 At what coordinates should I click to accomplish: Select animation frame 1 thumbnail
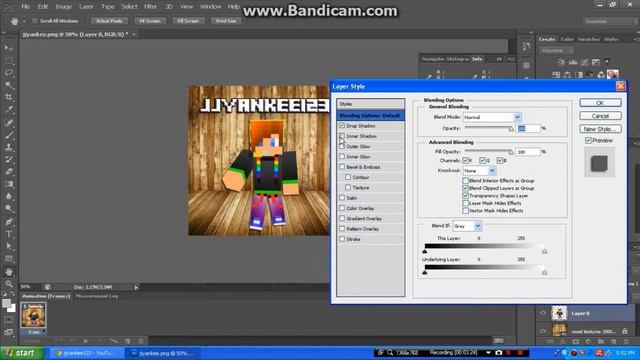33,315
